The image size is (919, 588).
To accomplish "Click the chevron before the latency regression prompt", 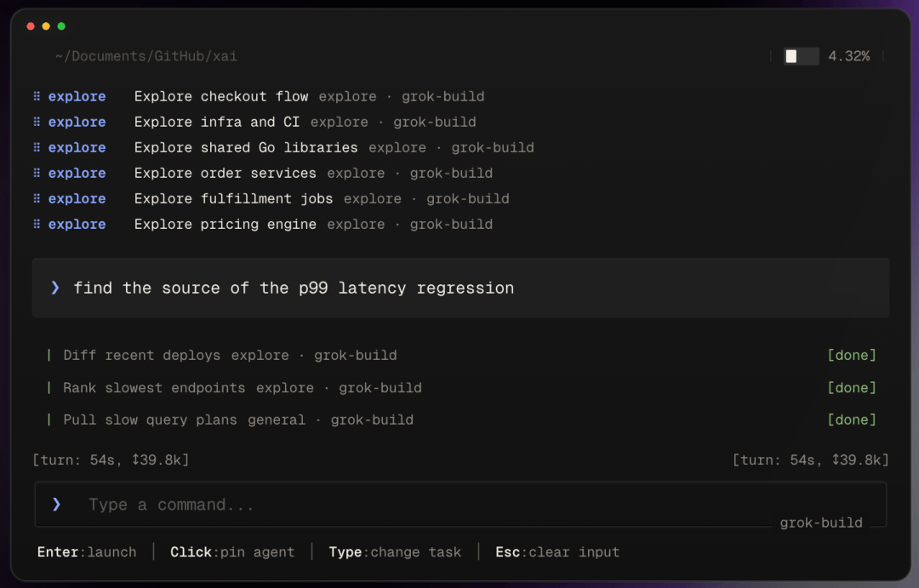I will pyautogui.click(x=55, y=288).
